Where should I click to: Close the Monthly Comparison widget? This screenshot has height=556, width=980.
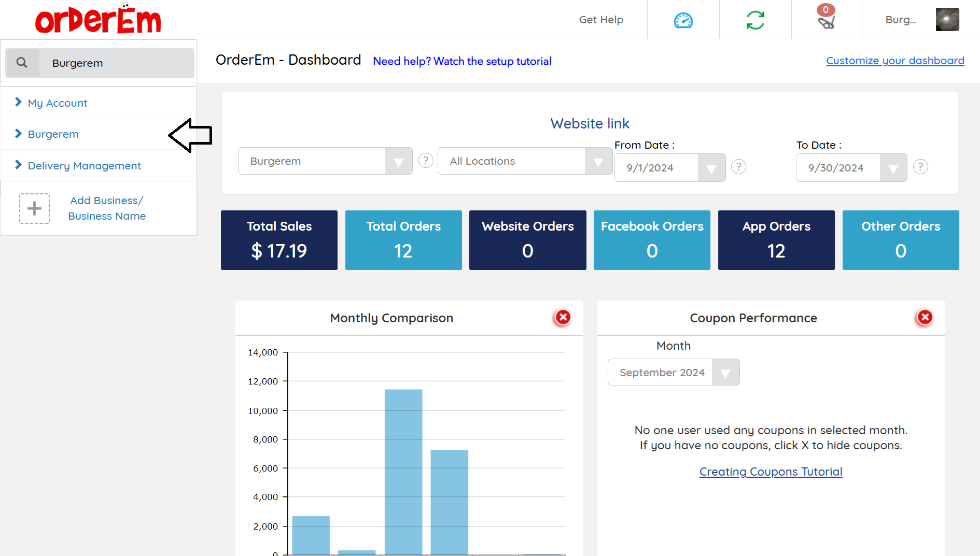click(x=563, y=317)
